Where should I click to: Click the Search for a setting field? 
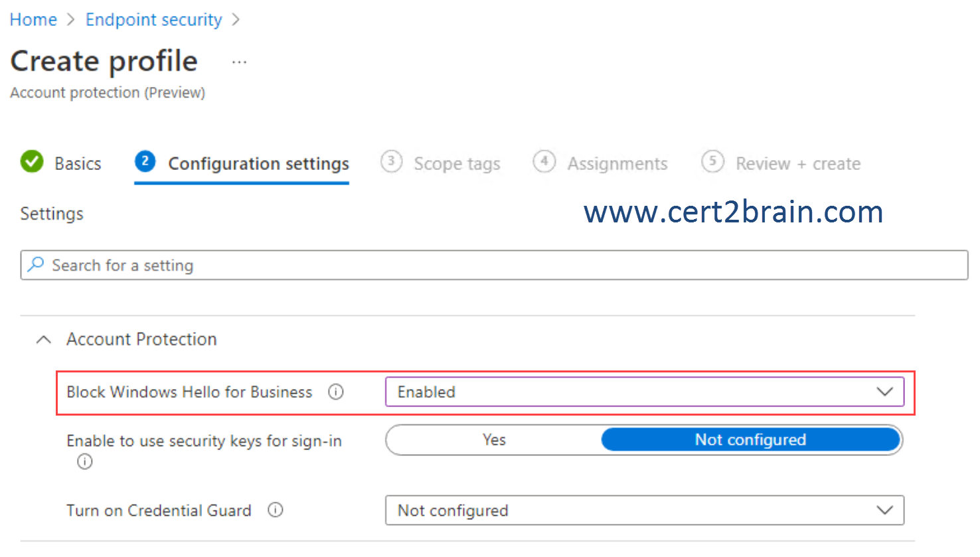click(494, 265)
